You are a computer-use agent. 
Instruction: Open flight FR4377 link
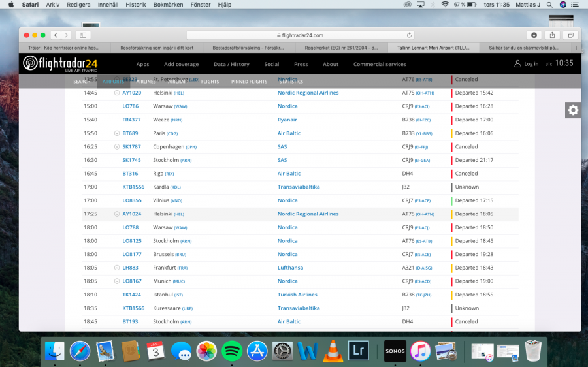point(131,120)
